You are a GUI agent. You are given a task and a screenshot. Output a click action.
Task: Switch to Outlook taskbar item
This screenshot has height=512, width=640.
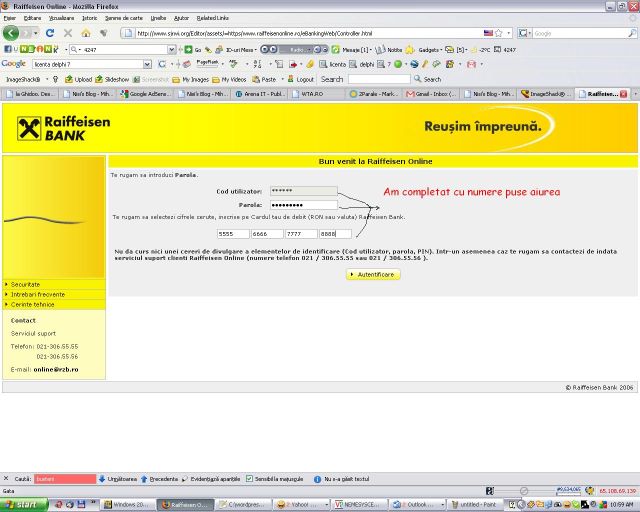[x=417, y=505]
